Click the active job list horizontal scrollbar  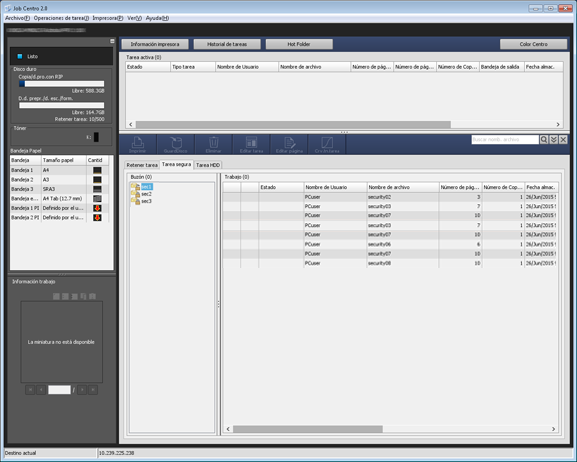(293, 124)
